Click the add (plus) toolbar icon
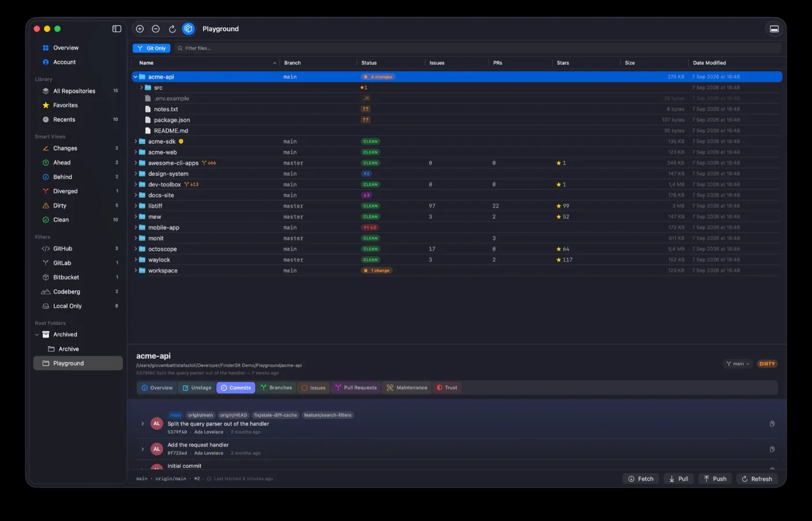This screenshot has width=812, height=521. pos(140,29)
